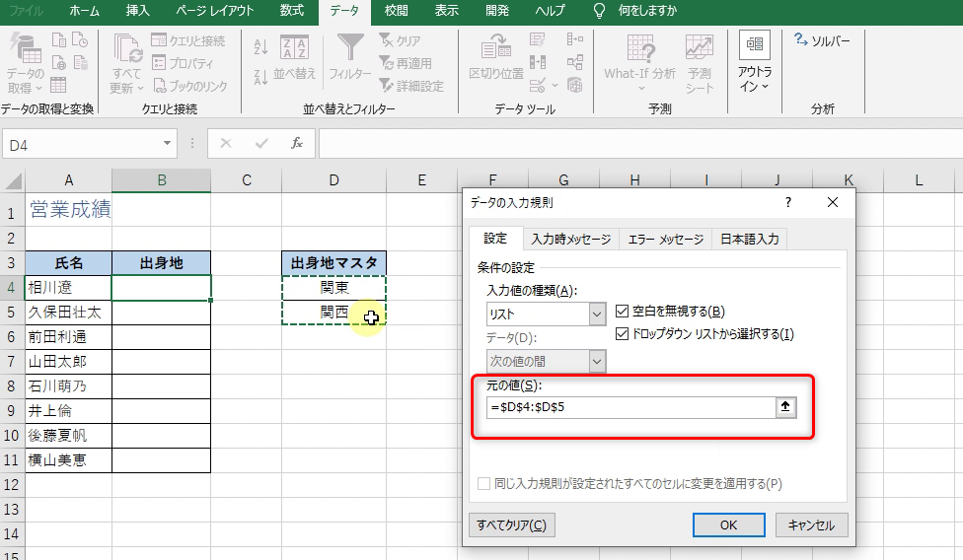Open the 数式 ribbon tab
This screenshot has width=963, height=560.
point(292,11)
